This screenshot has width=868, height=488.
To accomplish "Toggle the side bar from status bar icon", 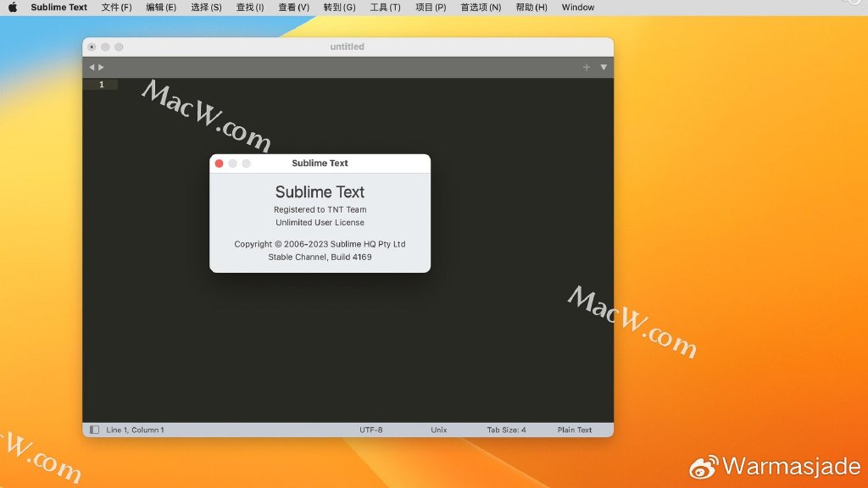I will click(95, 430).
